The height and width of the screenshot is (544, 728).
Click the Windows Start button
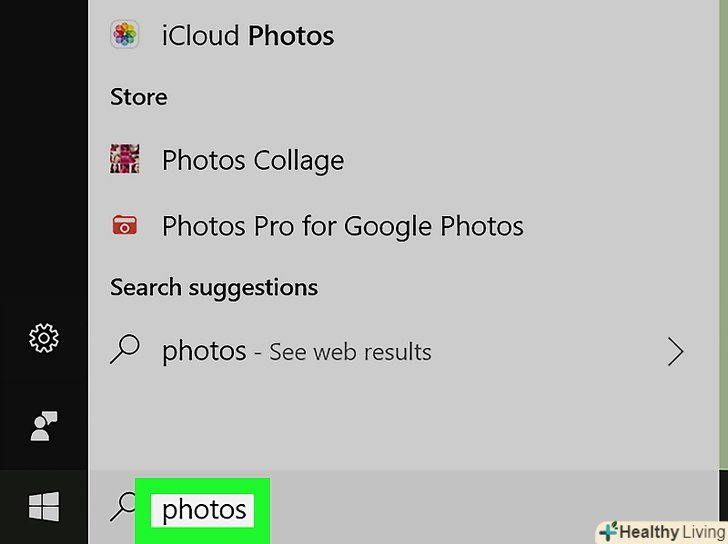[x=44, y=508]
